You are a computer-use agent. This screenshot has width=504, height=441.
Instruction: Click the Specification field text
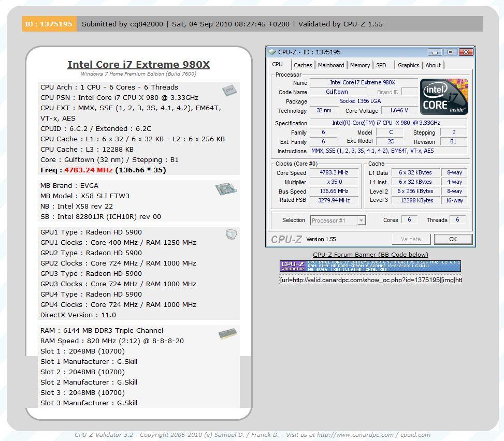point(388,123)
